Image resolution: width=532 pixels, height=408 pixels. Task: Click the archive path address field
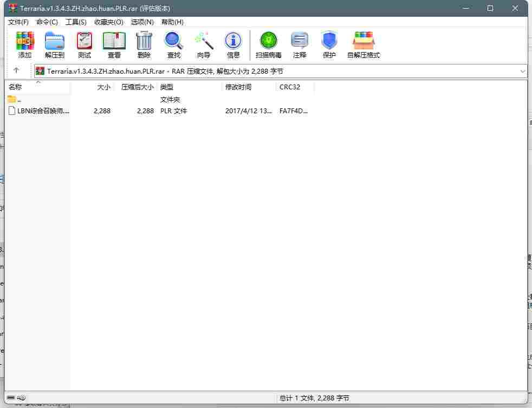click(x=280, y=72)
